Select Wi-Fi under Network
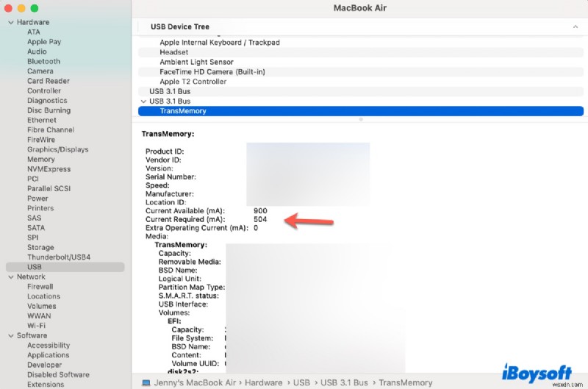588x389 pixels. click(36, 326)
